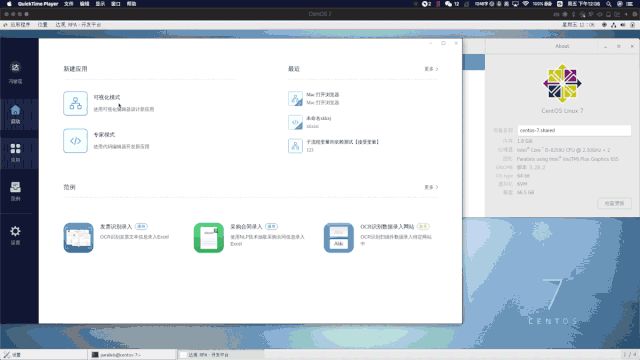Open the 应用 grid icon in sidebar
The width and height of the screenshot is (640, 360).
pos(16,152)
